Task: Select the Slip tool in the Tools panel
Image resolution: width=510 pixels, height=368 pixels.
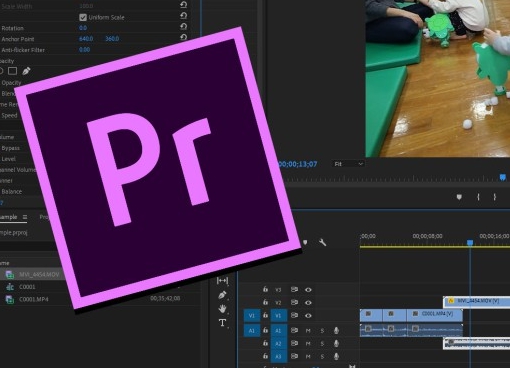Action: 222,281
